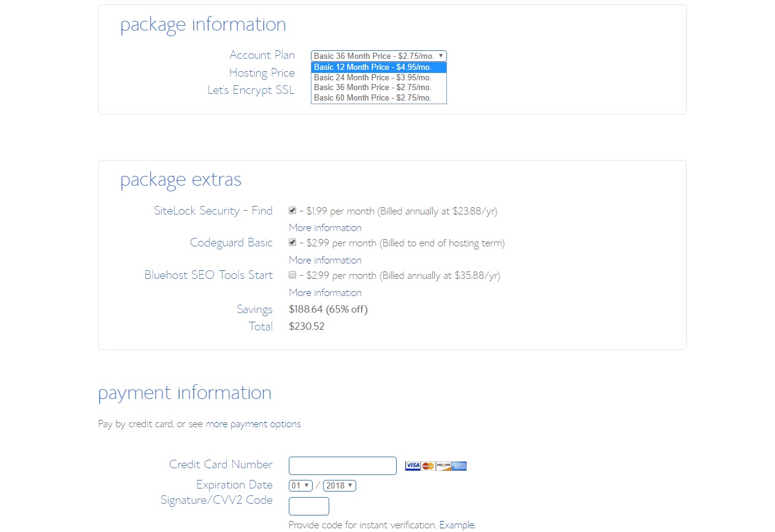Click the Bluehost SEO Tools Start label
The width and height of the screenshot is (775, 532).
pyautogui.click(x=208, y=275)
